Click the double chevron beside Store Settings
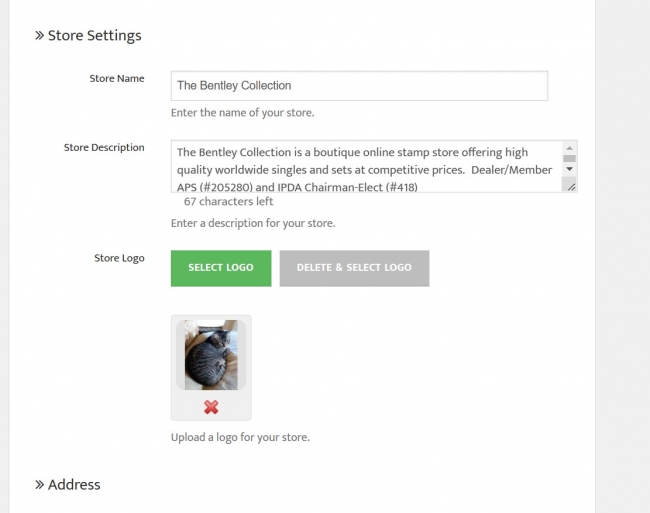The image size is (650, 513). (39, 36)
